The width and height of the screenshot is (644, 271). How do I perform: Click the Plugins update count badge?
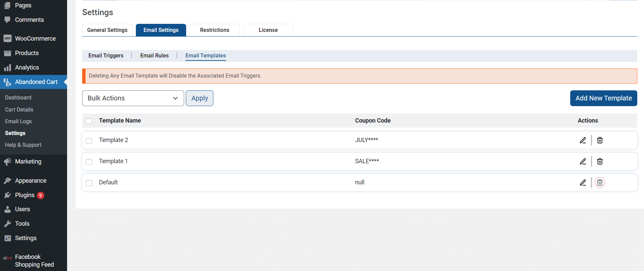(41, 195)
